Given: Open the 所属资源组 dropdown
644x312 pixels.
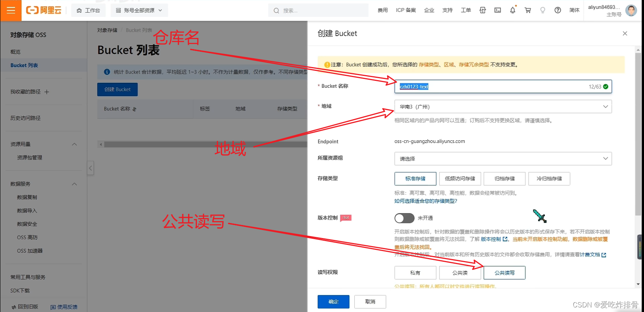Looking at the screenshot, I should coord(503,159).
